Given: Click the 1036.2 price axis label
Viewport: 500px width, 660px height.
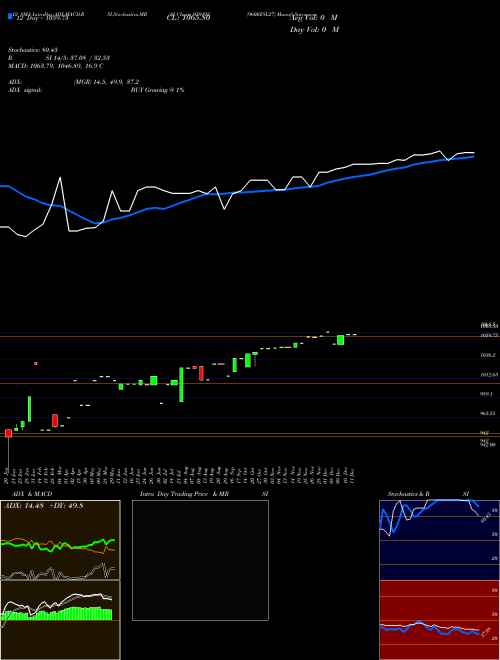Looking at the screenshot, I should pyautogui.click(x=488, y=355).
